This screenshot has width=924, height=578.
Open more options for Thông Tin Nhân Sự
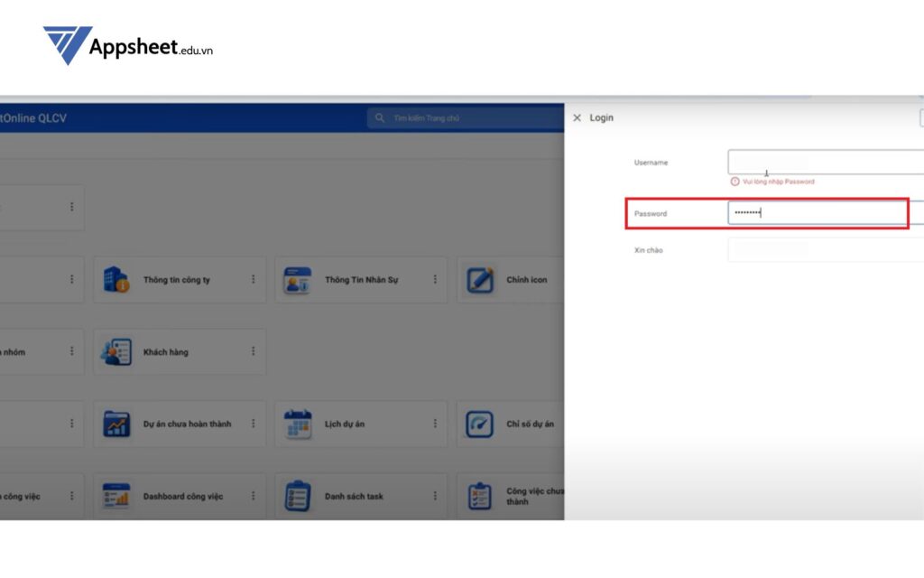tap(434, 280)
